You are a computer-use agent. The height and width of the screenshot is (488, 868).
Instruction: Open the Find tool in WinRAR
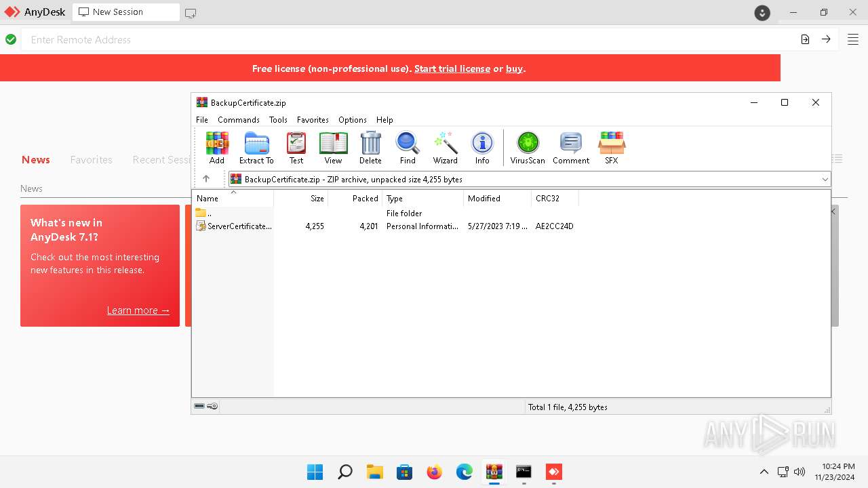(x=408, y=148)
